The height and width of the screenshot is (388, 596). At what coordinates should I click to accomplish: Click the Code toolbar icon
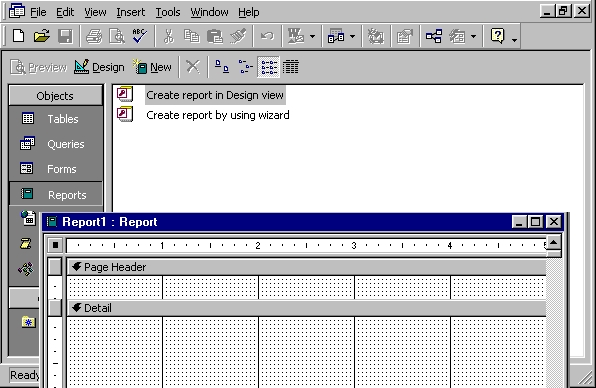click(x=376, y=36)
